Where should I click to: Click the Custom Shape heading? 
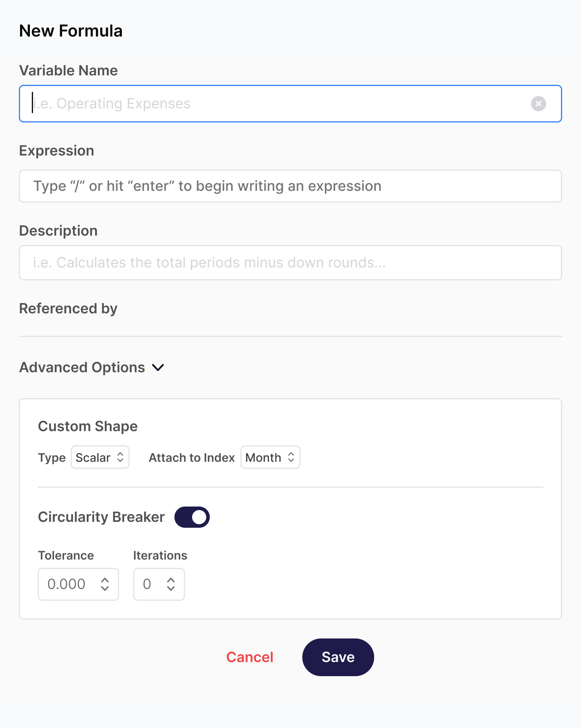[x=88, y=426]
